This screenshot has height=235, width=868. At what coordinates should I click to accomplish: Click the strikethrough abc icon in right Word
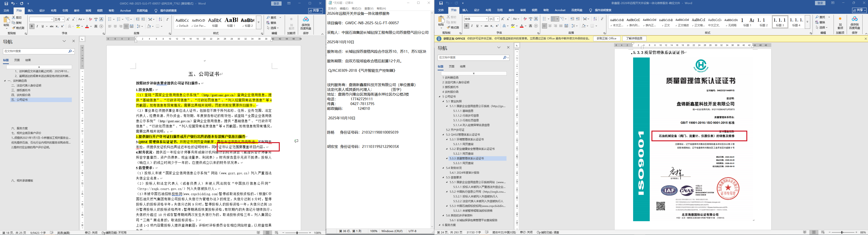click(x=486, y=26)
